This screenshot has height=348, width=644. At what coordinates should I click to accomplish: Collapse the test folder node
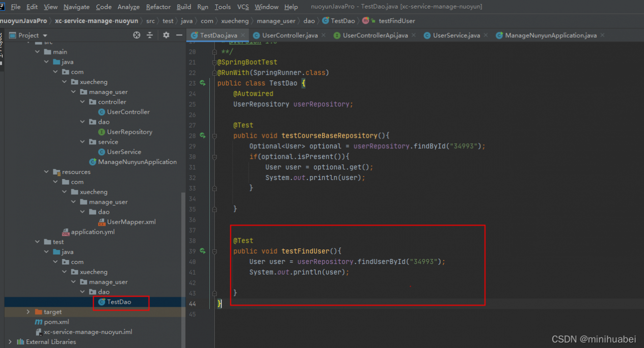[38, 242]
